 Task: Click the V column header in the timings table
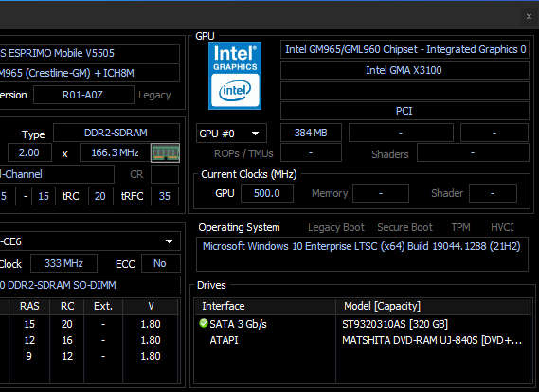(151, 306)
